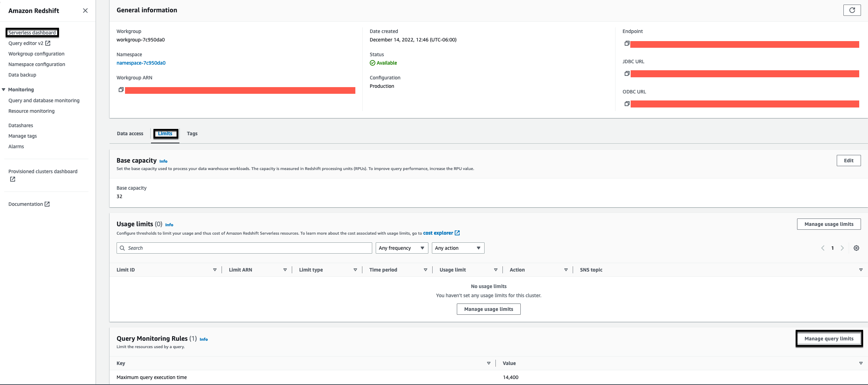Switch to the Tags tab
The image size is (868, 385).
[192, 133]
